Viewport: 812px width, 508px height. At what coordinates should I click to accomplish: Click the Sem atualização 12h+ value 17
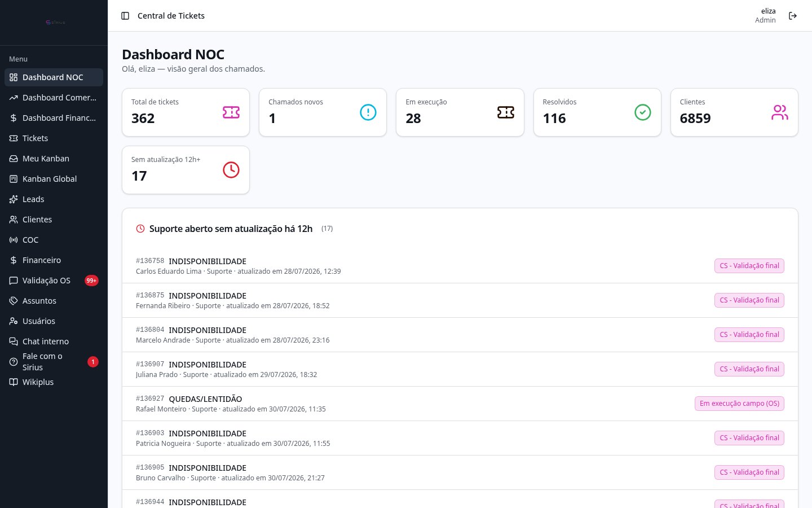tap(139, 176)
